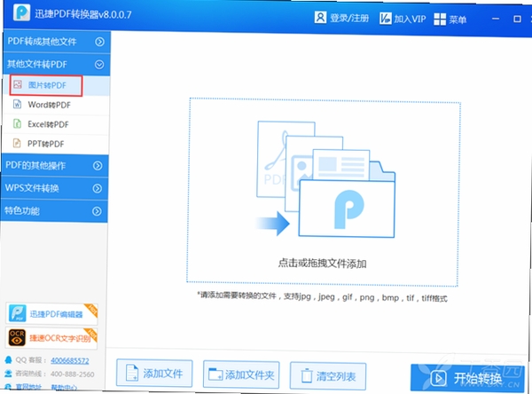Click the file-plus icon in 添加文件
This screenshot has height=394, width=532.
pyautogui.click(x=132, y=373)
